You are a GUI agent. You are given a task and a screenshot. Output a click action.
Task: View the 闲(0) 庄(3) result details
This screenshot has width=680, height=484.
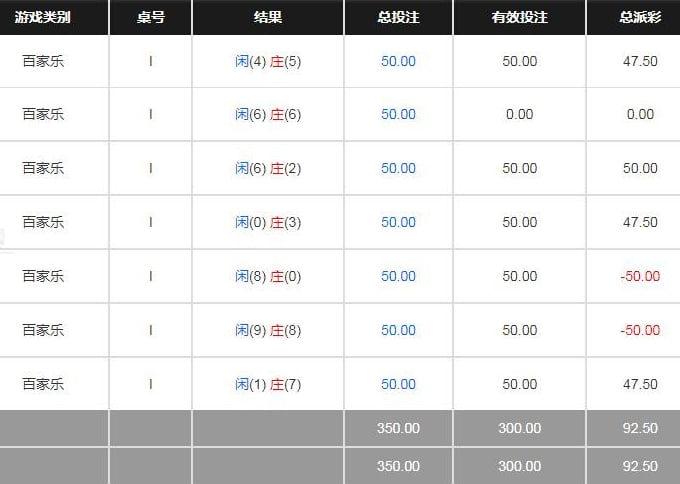[268, 223]
